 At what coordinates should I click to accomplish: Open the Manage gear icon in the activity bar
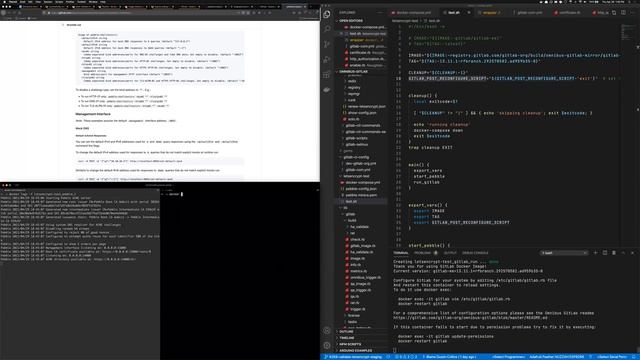[x=327, y=345]
